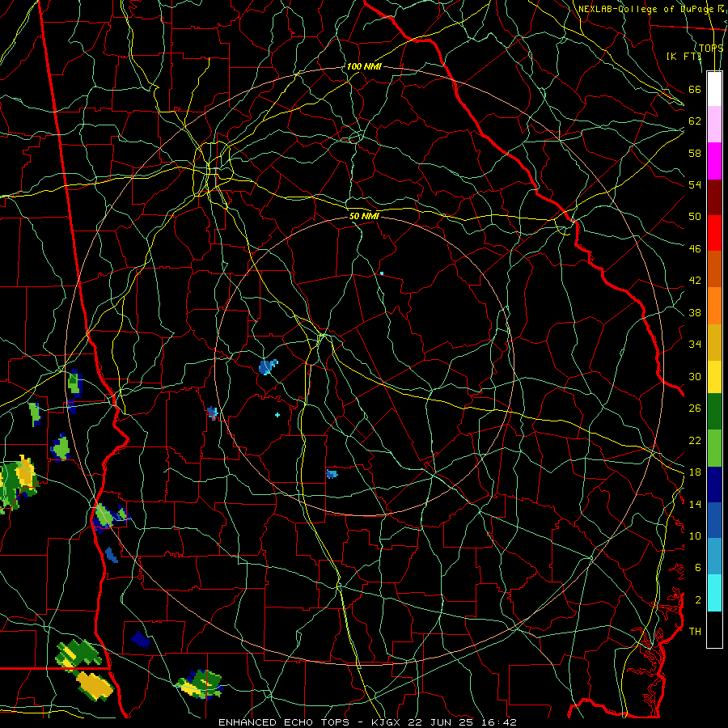The height and width of the screenshot is (728, 728).
Task: Click the legend value "26"
Action: (695, 408)
